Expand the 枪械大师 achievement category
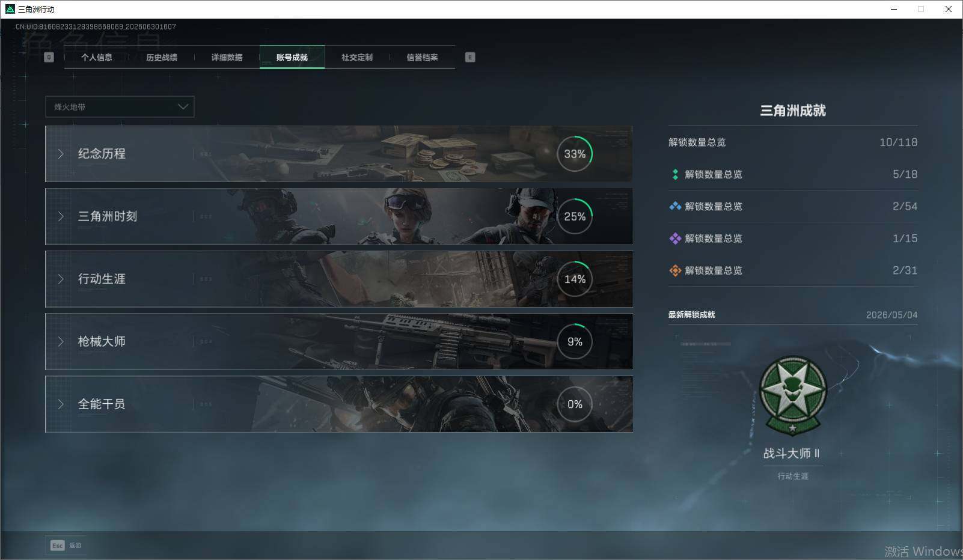The width and height of the screenshot is (963, 560). (x=339, y=341)
